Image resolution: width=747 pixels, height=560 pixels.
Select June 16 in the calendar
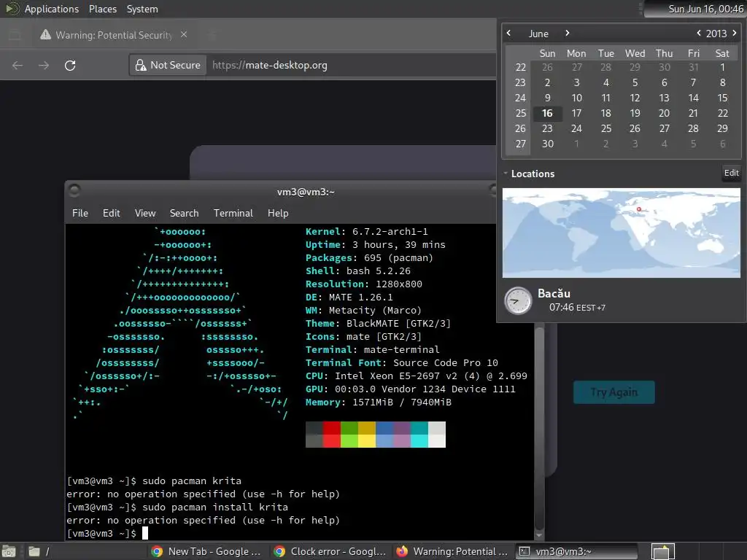(547, 113)
